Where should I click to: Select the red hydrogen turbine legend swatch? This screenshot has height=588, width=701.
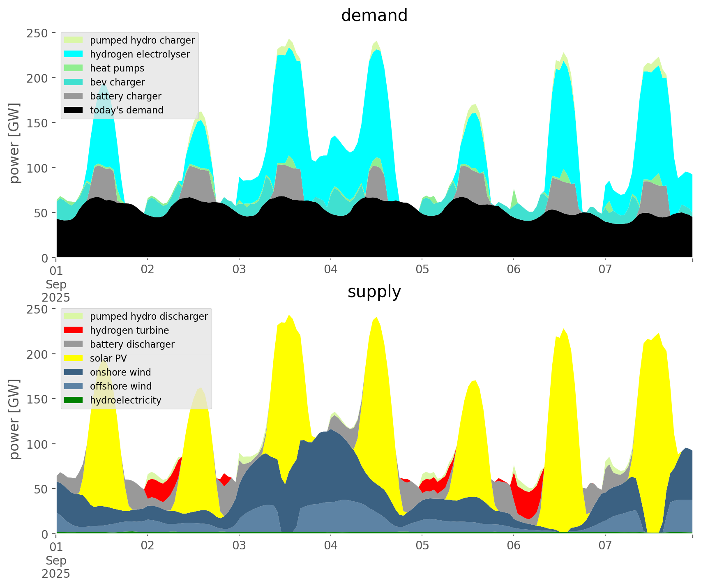(x=74, y=330)
